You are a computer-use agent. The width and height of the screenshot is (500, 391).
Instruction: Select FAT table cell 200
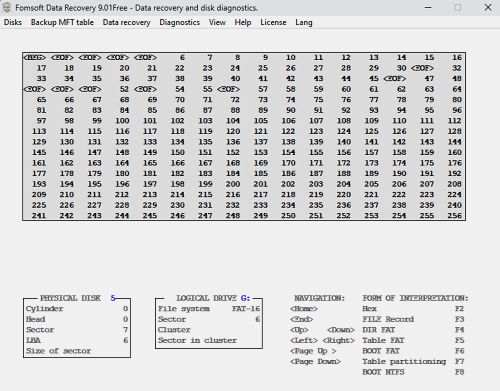pyautogui.click(x=233, y=184)
